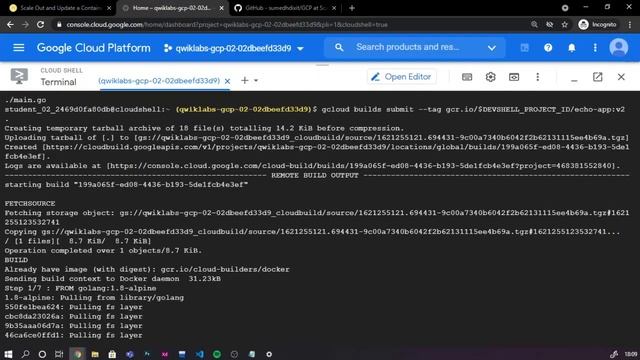This screenshot has width=640, height=360.
Task: Open File Explorer from the taskbar
Action: click(x=95, y=354)
